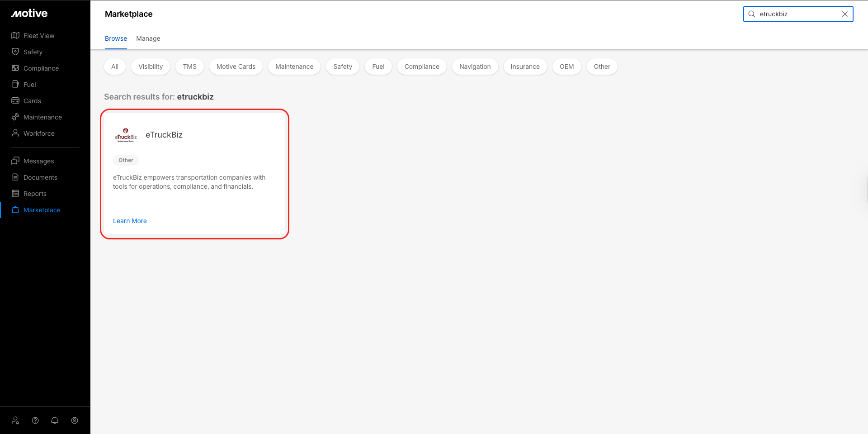
Task: Open admin user settings icon
Action: pyautogui.click(x=16, y=420)
